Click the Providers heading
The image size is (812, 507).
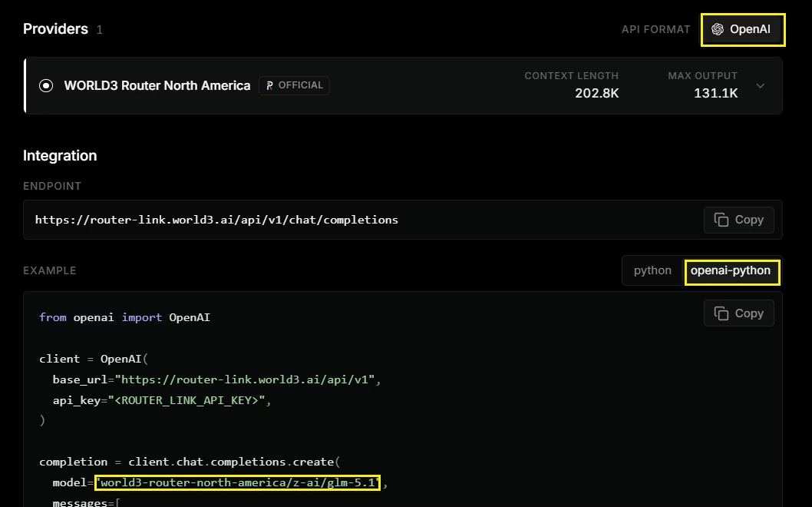(55, 29)
